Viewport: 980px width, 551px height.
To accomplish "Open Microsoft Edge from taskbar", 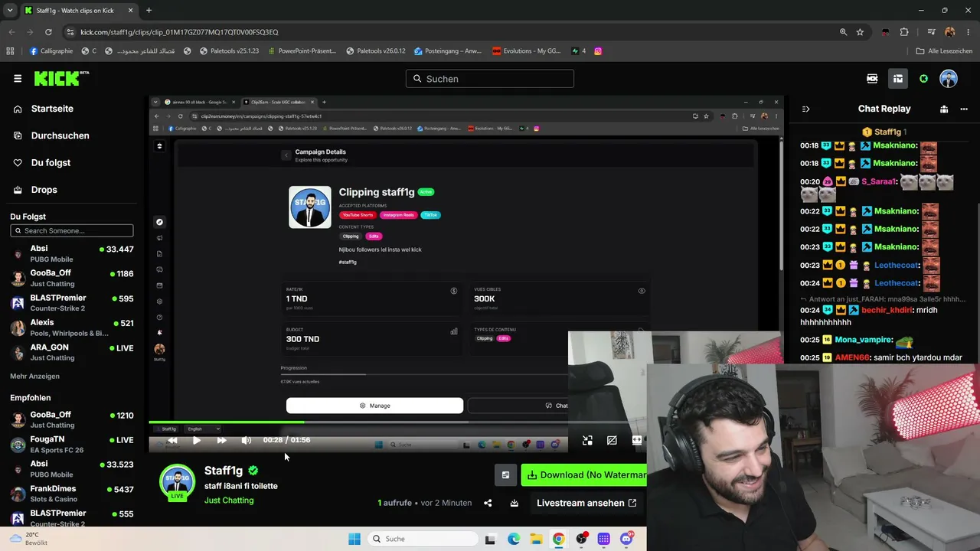I will pyautogui.click(x=514, y=539).
